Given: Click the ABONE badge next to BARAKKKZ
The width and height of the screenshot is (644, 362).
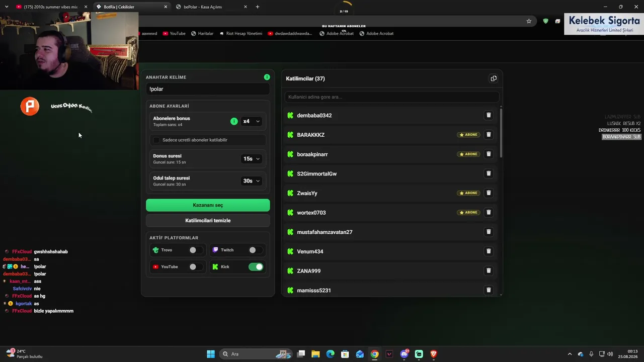Looking at the screenshot, I should [x=468, y=135].
